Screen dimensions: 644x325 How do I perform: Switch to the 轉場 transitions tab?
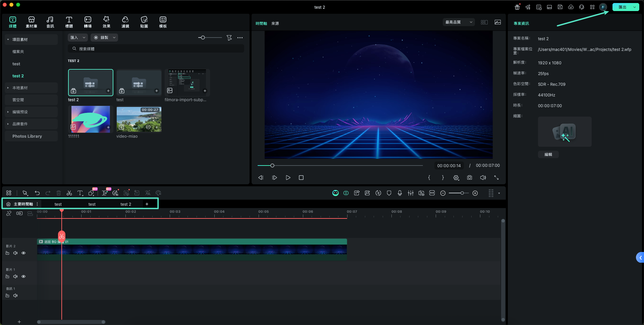point(88,22)
